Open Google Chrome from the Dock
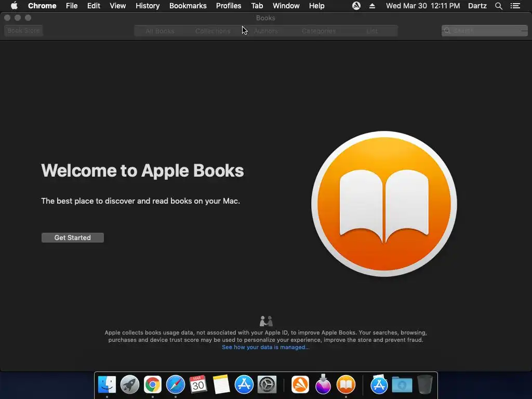 click(x=153, y=385)
